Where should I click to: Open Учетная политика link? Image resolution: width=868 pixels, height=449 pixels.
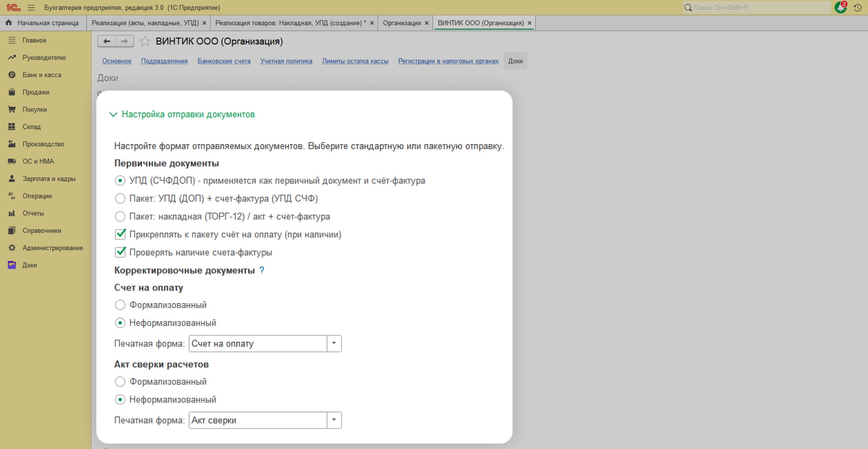(x=286, y=61)
